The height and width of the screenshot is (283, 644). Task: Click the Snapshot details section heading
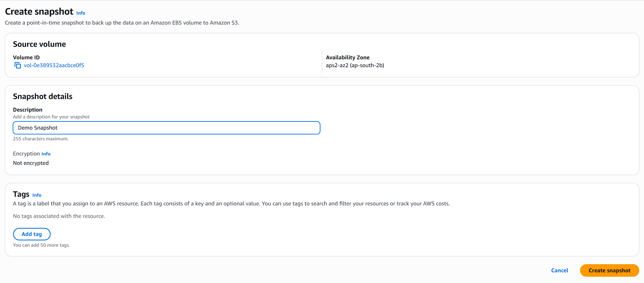43,96
